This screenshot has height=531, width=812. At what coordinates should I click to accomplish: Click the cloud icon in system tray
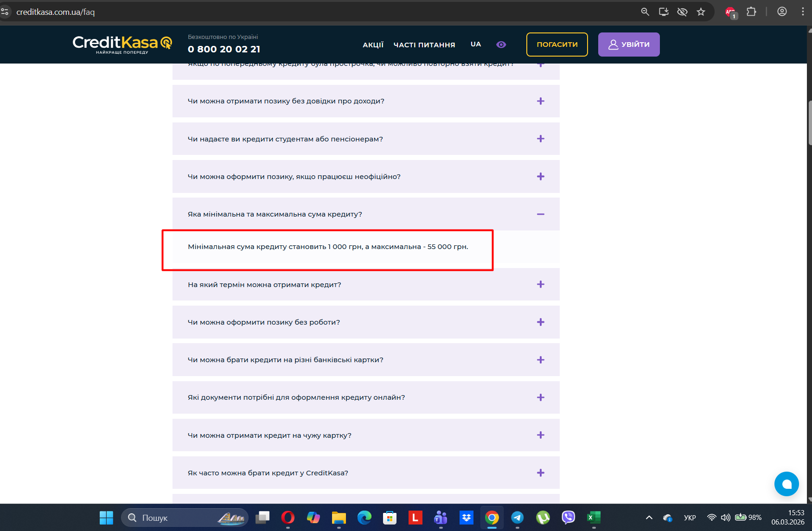click(x=668, y=518)
